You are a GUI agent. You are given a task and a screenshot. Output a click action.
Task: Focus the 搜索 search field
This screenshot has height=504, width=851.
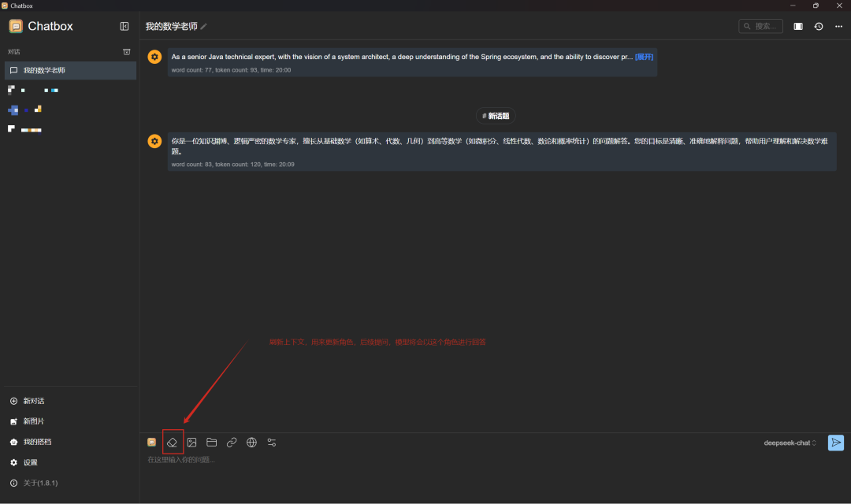(760, 26)
